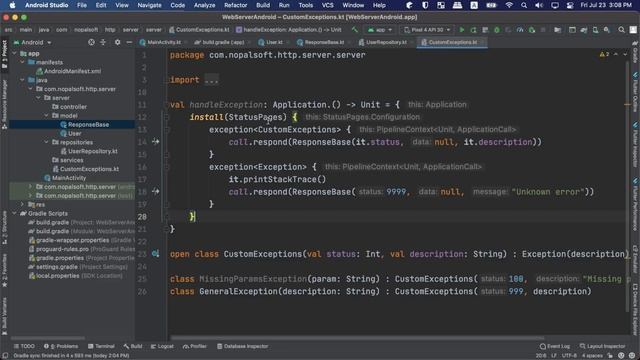The image size is (640, 360).
Task: Toggle the Device File Explorer side tab
Action: pos(635,310)
